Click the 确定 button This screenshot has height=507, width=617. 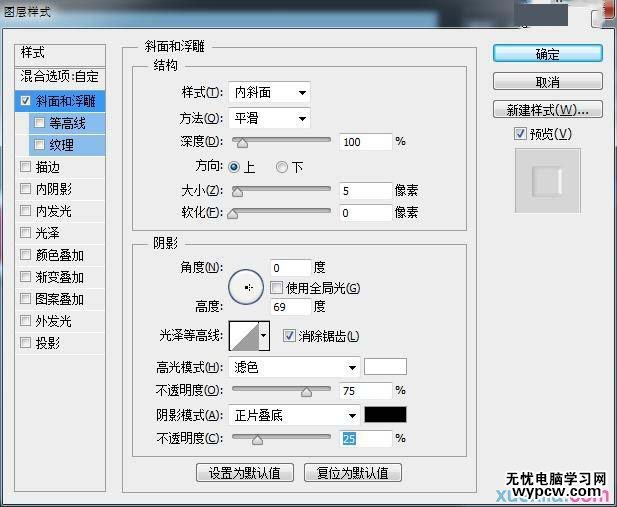click(547, 54)
